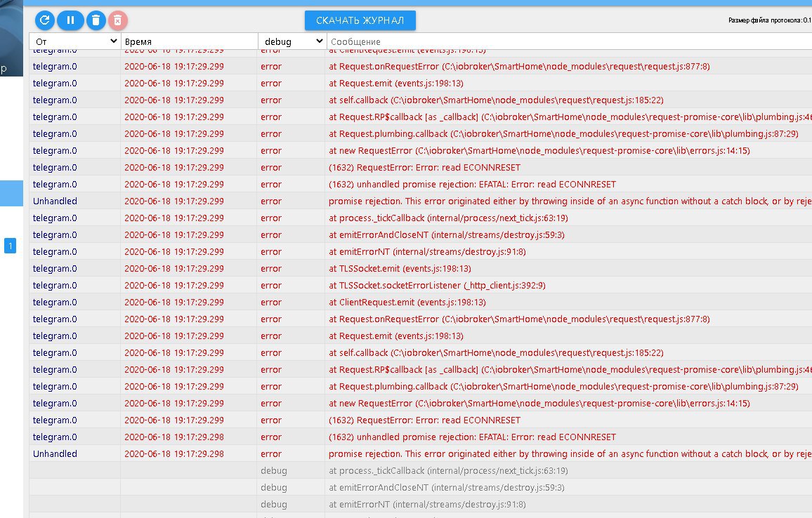Click the timestamp in the red 'at emitErrorNT' row
The image size is (812, 518).
174,251
